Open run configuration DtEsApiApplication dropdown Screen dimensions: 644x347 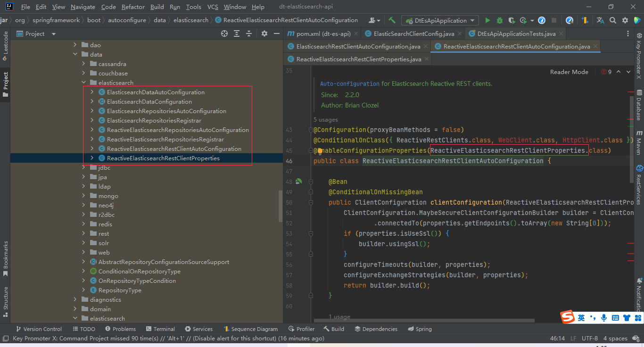440,20
